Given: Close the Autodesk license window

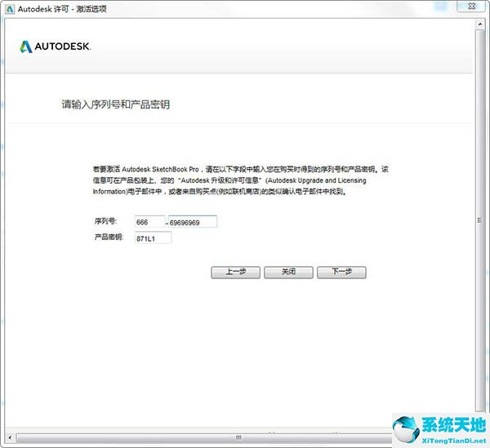Looking at the screenshot, I should pos(472,6).
